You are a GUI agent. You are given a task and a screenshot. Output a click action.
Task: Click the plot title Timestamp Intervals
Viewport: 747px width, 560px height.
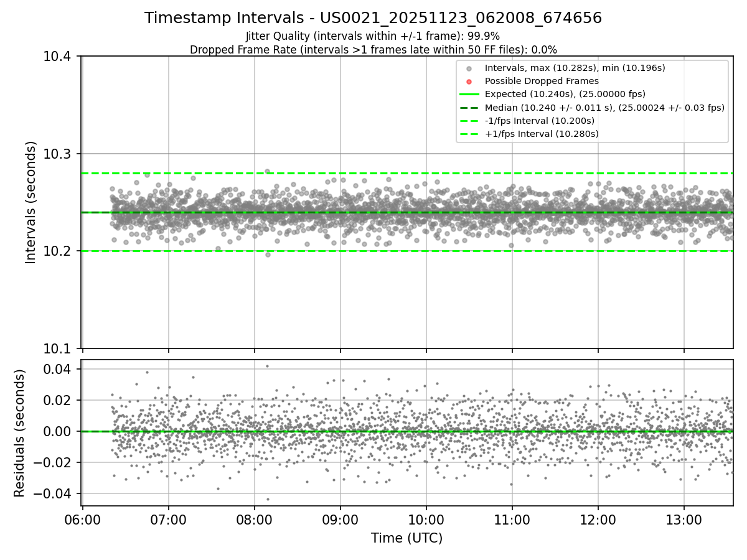(x=373, y=18)
